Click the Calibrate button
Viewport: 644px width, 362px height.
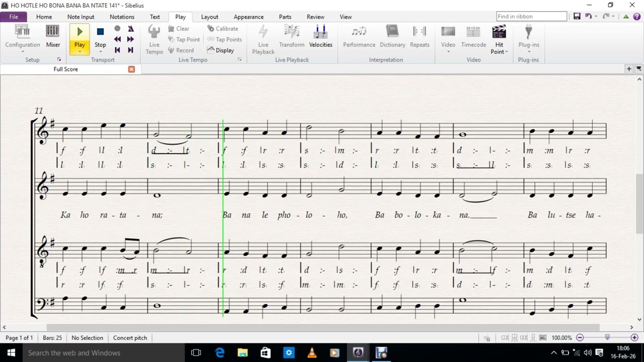click(x=223, y=29)
